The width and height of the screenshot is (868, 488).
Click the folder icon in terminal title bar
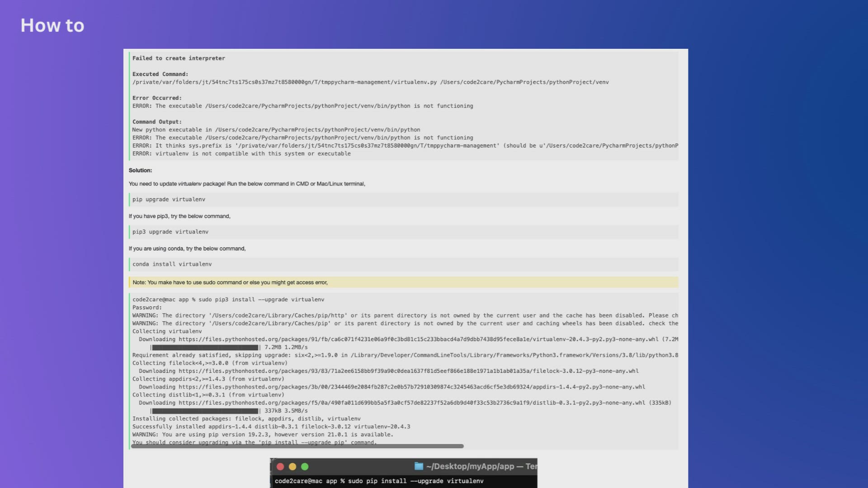[419, 466]
